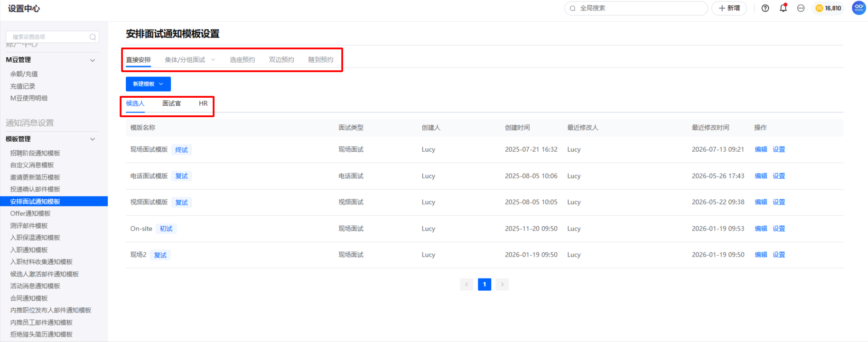The height and width of the screenshot is (342, 868).
Task: Edit the 现场2 template
Action: click(761, 255)
